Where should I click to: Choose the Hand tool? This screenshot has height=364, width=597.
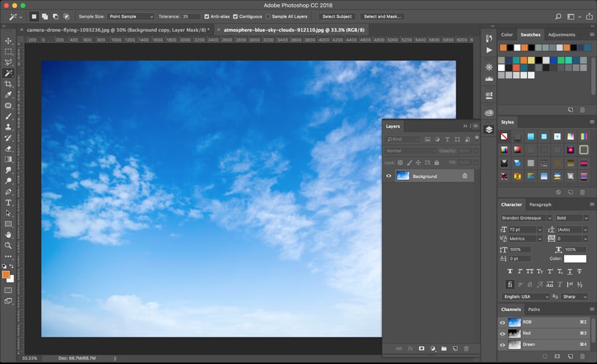tap(9, 235)
